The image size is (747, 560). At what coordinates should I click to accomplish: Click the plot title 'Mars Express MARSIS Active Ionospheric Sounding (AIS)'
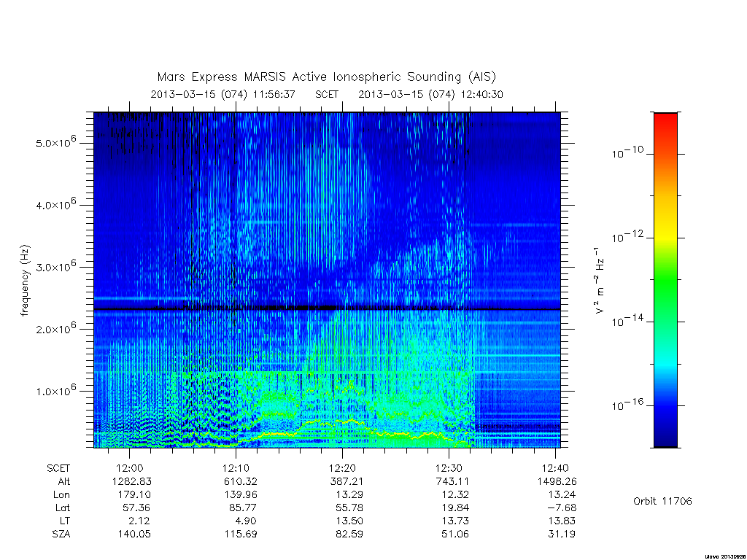(x=326, y=77)
